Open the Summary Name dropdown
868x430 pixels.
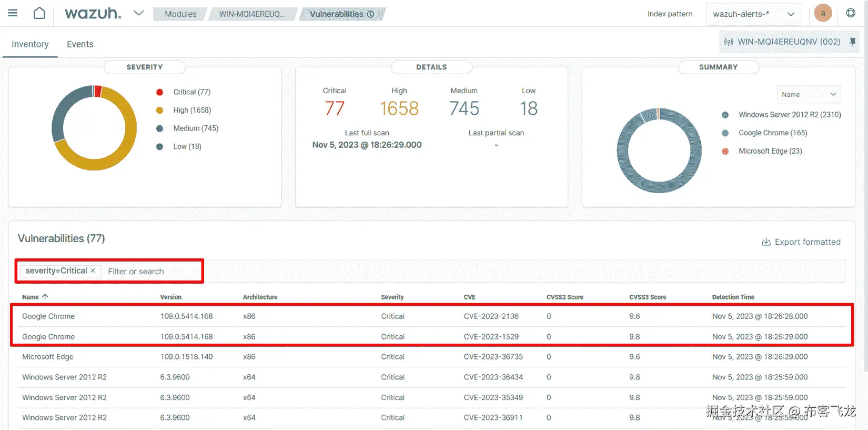tap(809, 95)
